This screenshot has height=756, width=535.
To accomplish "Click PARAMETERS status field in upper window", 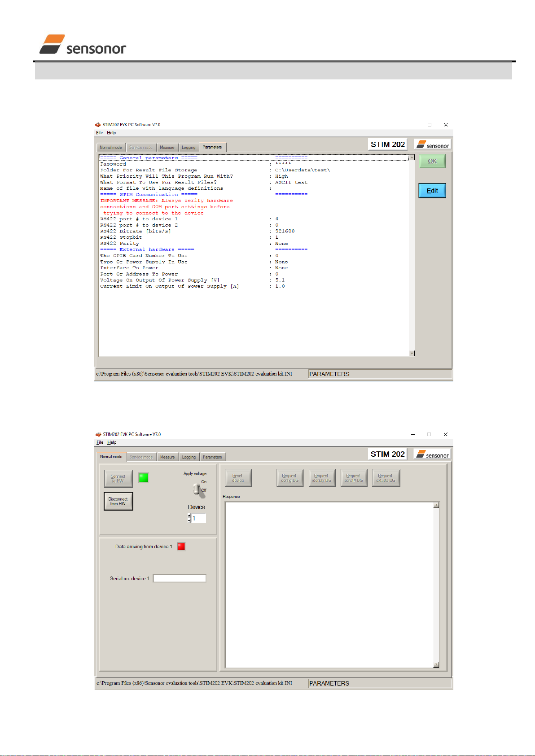I will [x=380, y=374].
